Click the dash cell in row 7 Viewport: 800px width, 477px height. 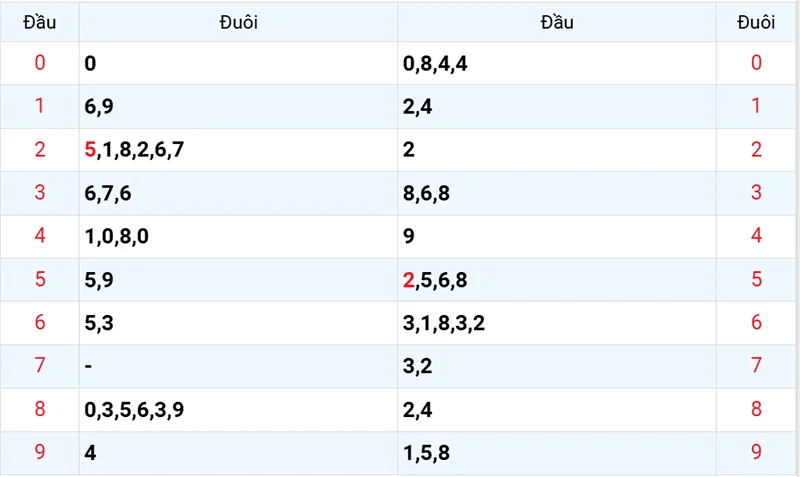click(89, 366)
